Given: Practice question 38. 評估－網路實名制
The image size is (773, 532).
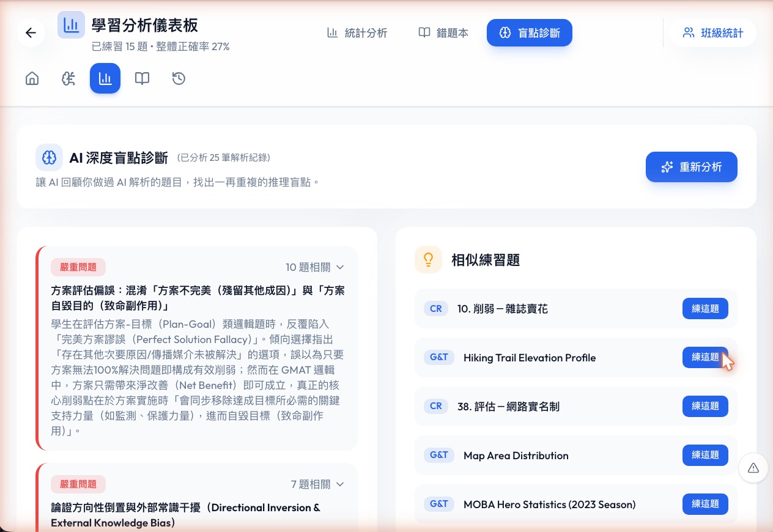Looking at the screenshot, I should point(705,407).
